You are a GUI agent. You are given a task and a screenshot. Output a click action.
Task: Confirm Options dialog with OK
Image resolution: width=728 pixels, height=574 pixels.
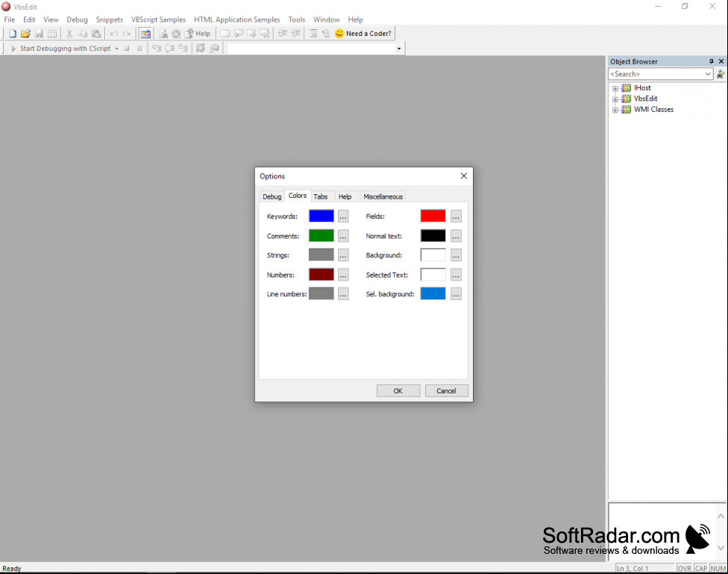pos(398,391)
